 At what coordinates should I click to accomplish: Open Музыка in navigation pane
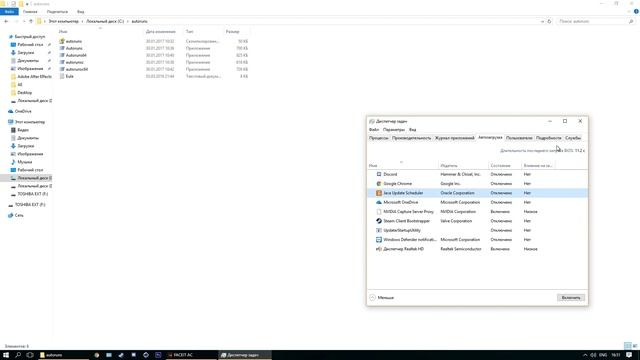[x=24, y=162]
